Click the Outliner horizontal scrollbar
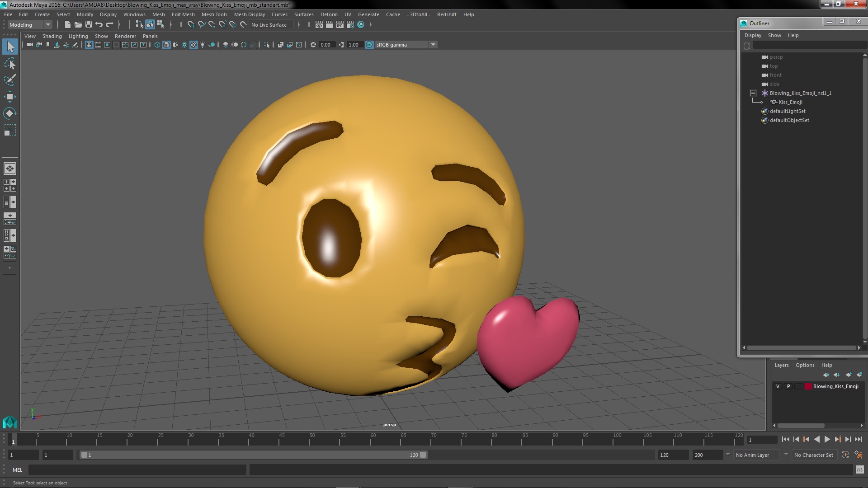 click(x=801, y=347)
